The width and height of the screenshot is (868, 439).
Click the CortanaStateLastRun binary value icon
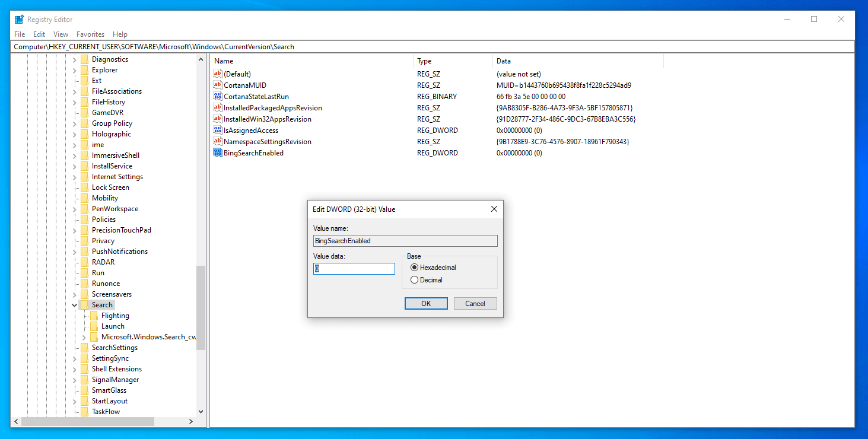[x=217, y=97]
